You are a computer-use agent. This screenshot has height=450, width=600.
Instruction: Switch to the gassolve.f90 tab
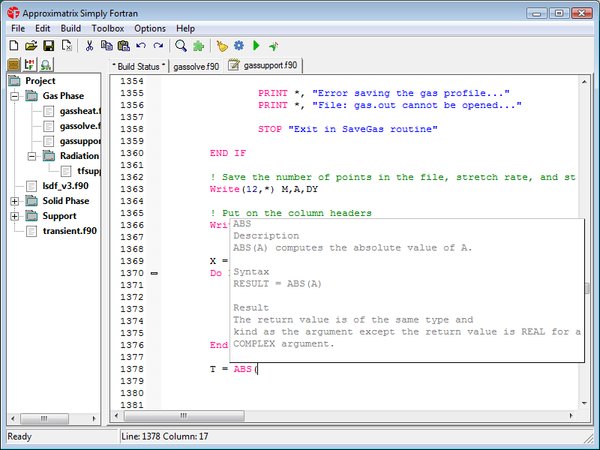click(x=196, y=66)
